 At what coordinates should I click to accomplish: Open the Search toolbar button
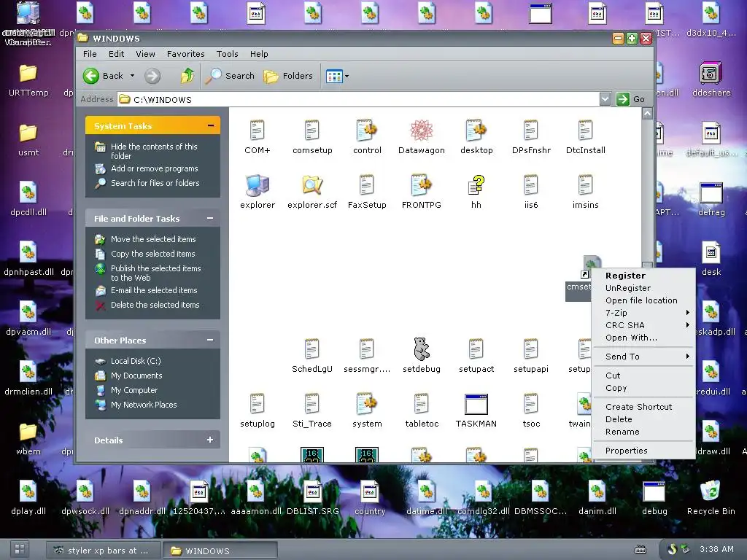(x=231, y=76)
